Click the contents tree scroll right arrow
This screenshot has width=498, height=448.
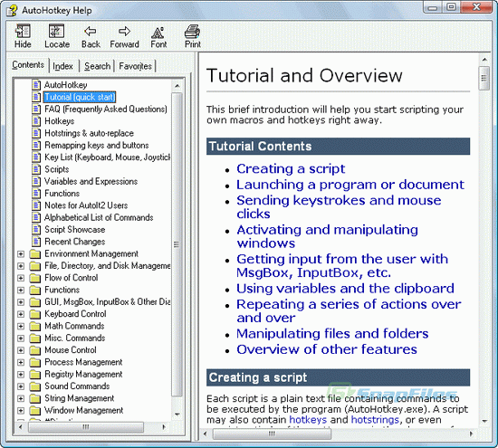(164, 427)
